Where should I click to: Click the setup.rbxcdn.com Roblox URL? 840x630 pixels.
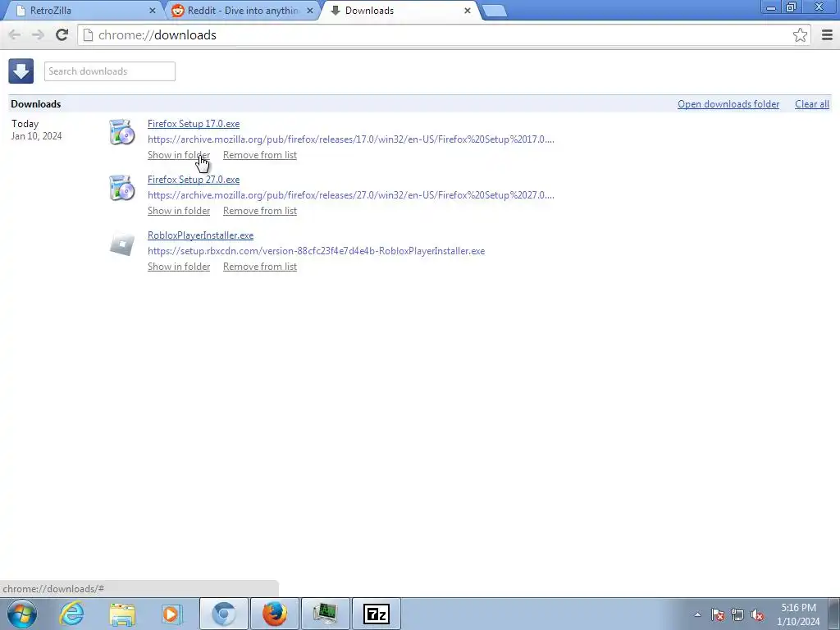point(316,251)
